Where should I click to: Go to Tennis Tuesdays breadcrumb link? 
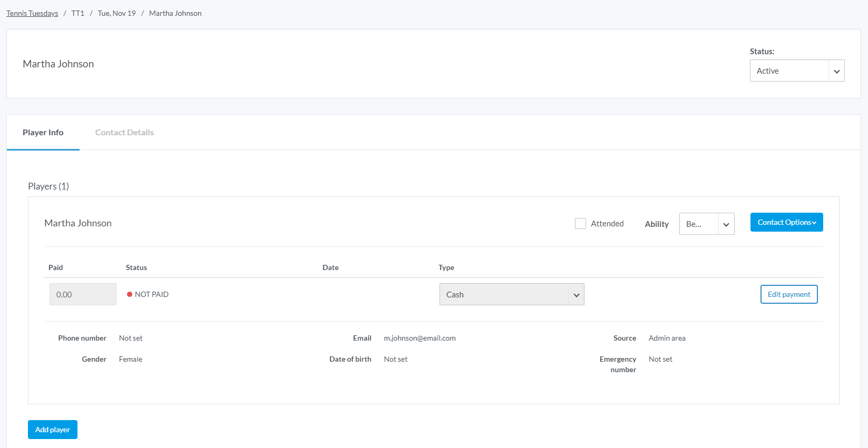click(x=32, y=13)
